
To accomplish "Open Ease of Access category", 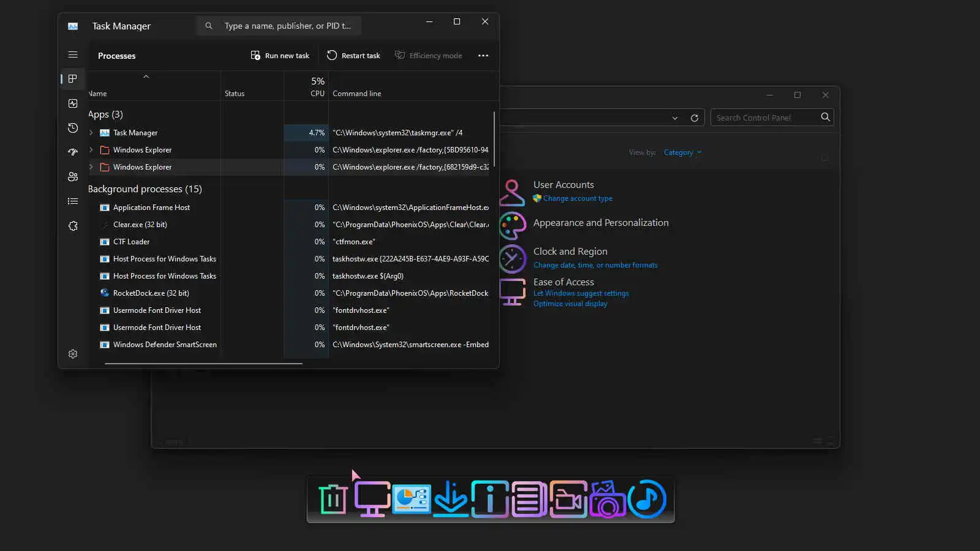I will (563, 282).
